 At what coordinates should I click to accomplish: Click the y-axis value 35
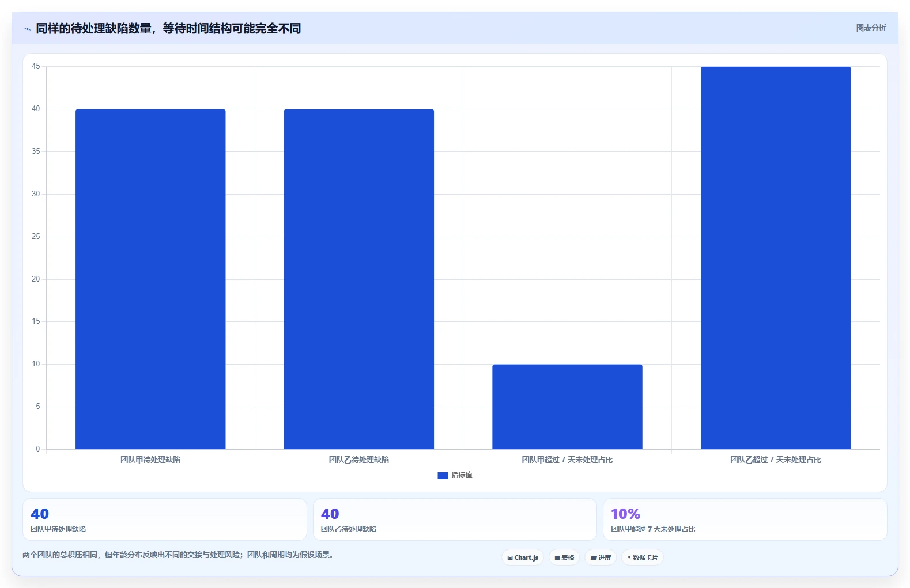point(36,151)
